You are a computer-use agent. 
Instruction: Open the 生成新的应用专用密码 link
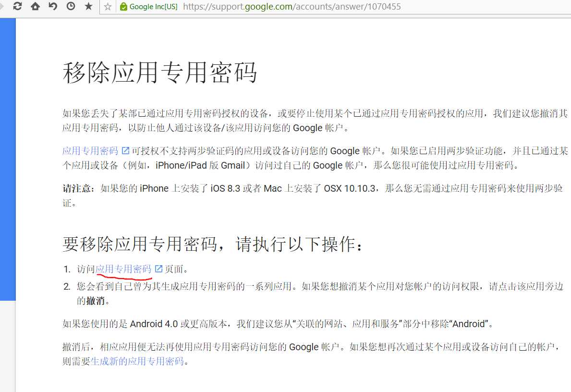[x=137, y=361]
